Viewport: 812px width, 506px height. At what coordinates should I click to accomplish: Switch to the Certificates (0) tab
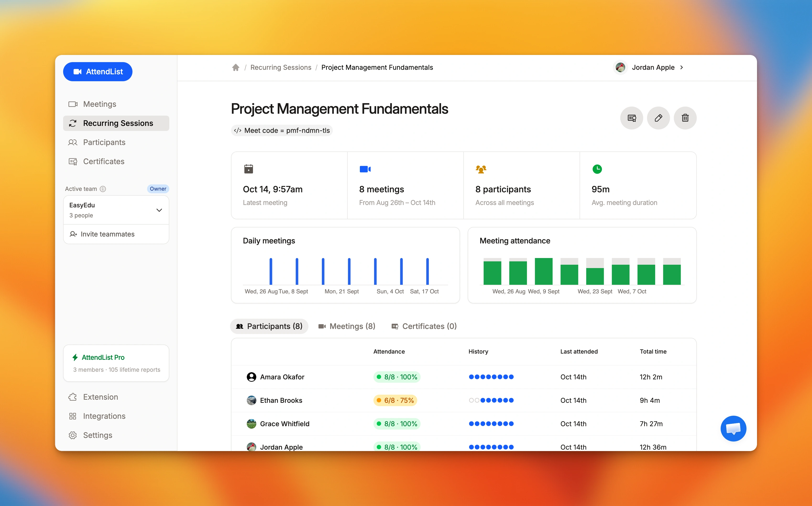click(x=424, y=326)
